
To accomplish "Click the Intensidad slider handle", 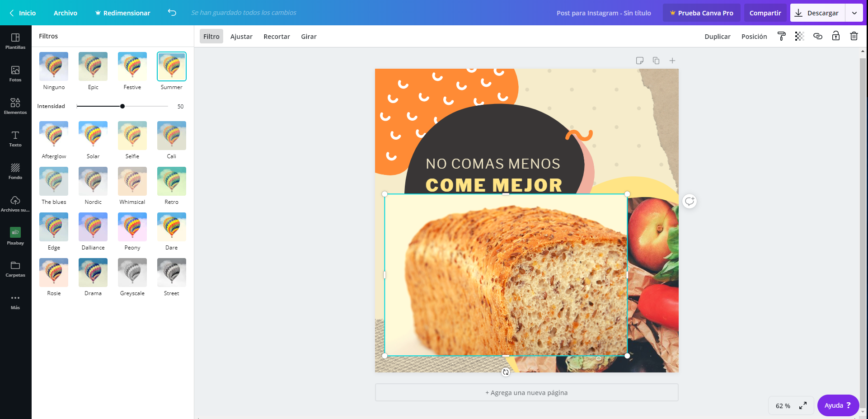I will [122, 106].
